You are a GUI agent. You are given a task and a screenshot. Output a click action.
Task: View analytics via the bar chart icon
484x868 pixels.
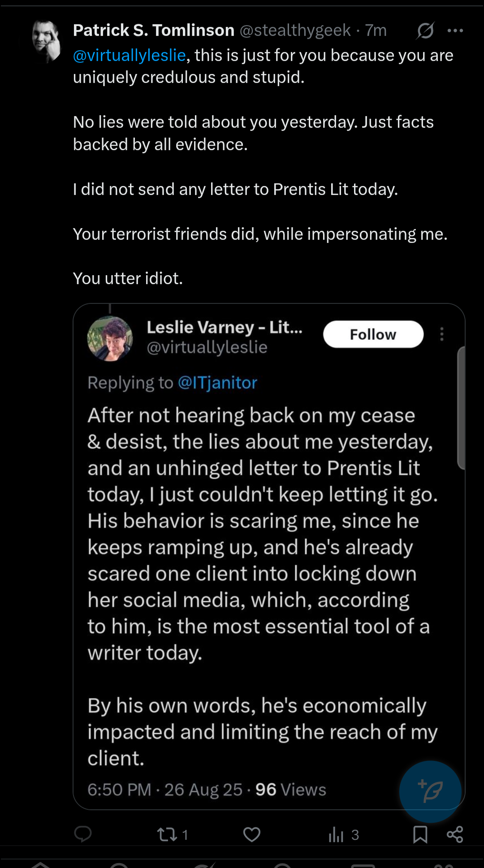point(336,834)
